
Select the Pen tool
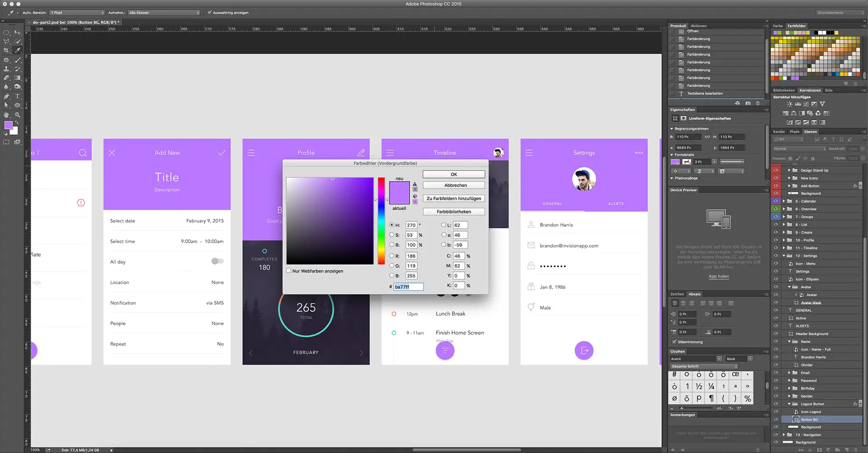6,96
